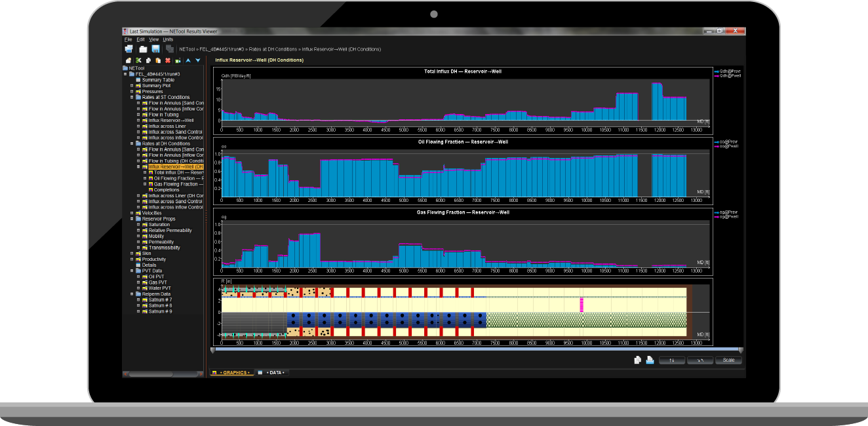Click the completions schematic plot
Viewport: 868px width, 426px height.
tap(463, 311)
